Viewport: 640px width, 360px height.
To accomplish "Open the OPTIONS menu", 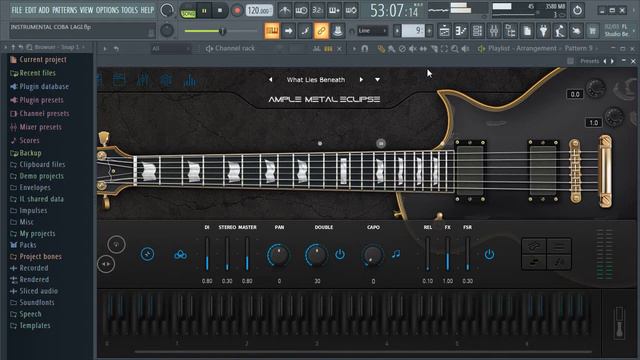I will 107,10.
